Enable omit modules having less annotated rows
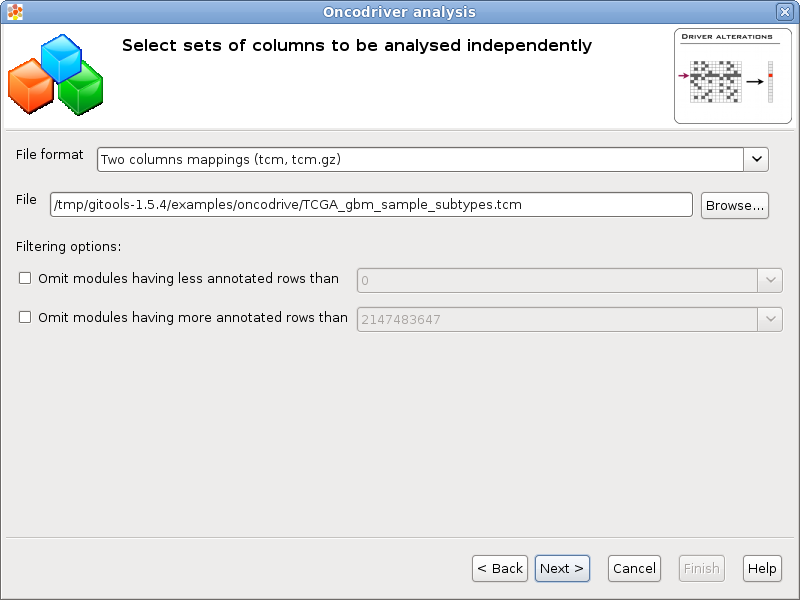The width and height of the screenshot is (800, 600). 24,278
